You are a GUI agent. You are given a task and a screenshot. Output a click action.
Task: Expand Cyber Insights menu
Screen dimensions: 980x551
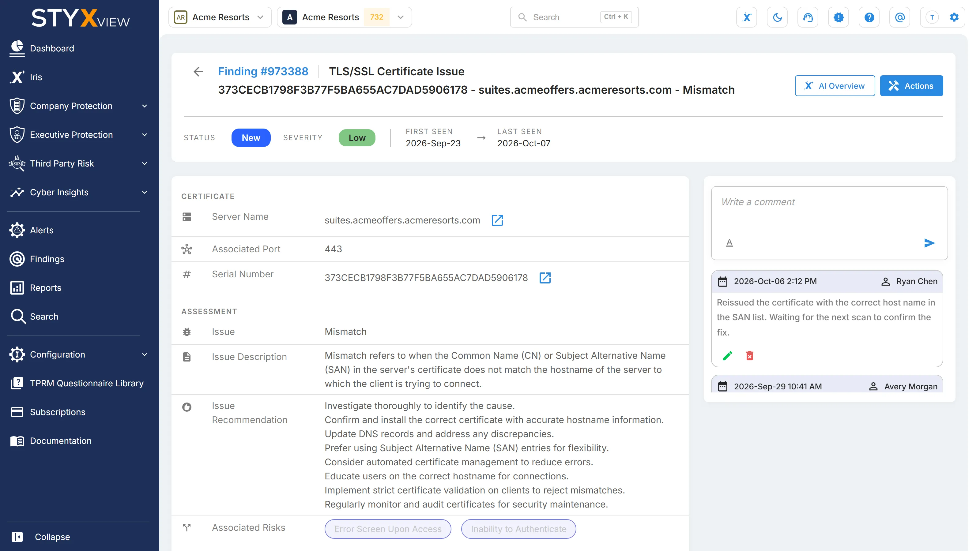pyautogui.click(x=80, y=192)
